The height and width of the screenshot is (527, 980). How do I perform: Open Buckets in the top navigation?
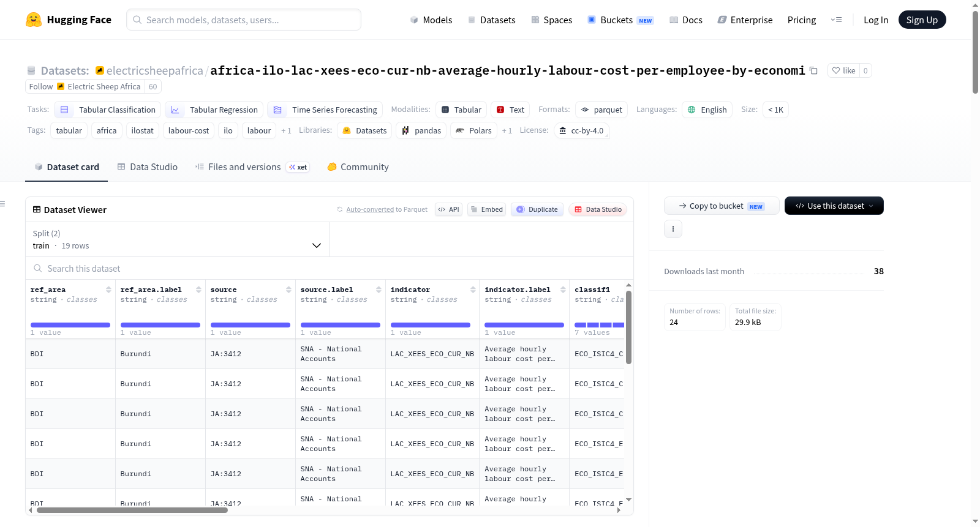pos(620,20)
